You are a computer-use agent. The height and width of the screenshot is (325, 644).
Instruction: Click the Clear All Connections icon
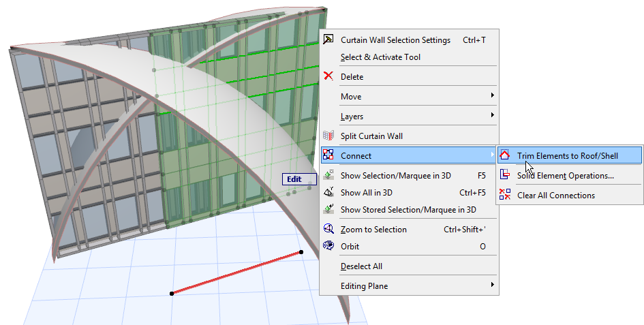point(505,194)
